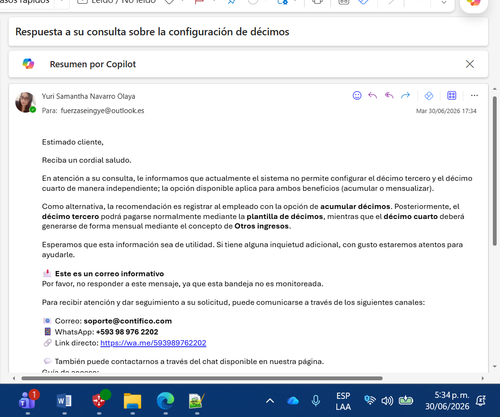
Task: Forward this email with the blue arrow
Action: [x=405, y=96]
